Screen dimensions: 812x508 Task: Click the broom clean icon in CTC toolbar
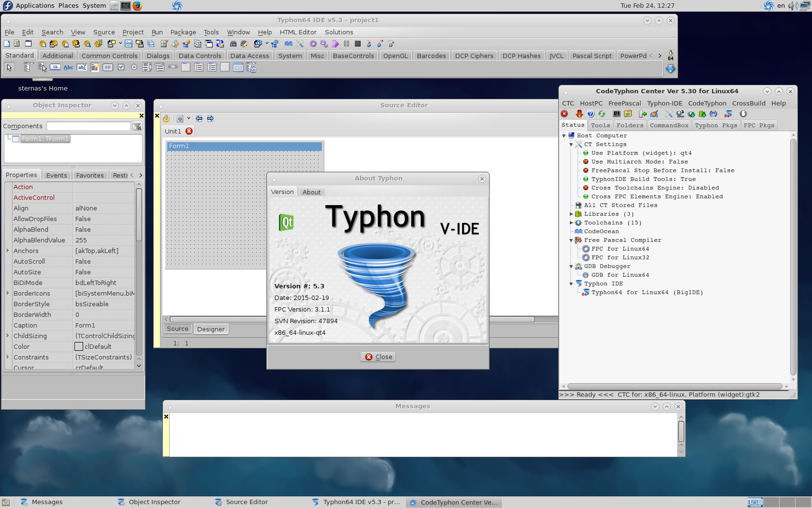654,114
